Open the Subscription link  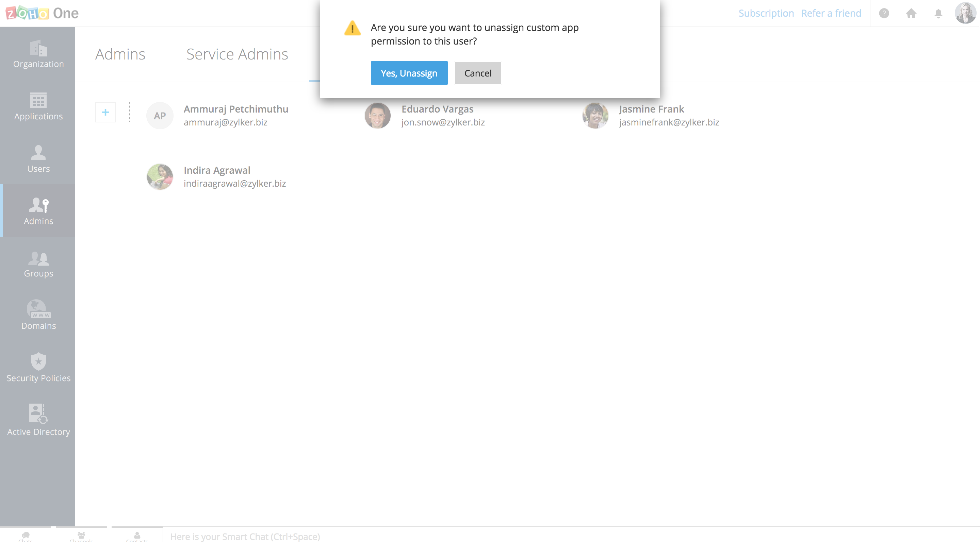pos(766,13)
